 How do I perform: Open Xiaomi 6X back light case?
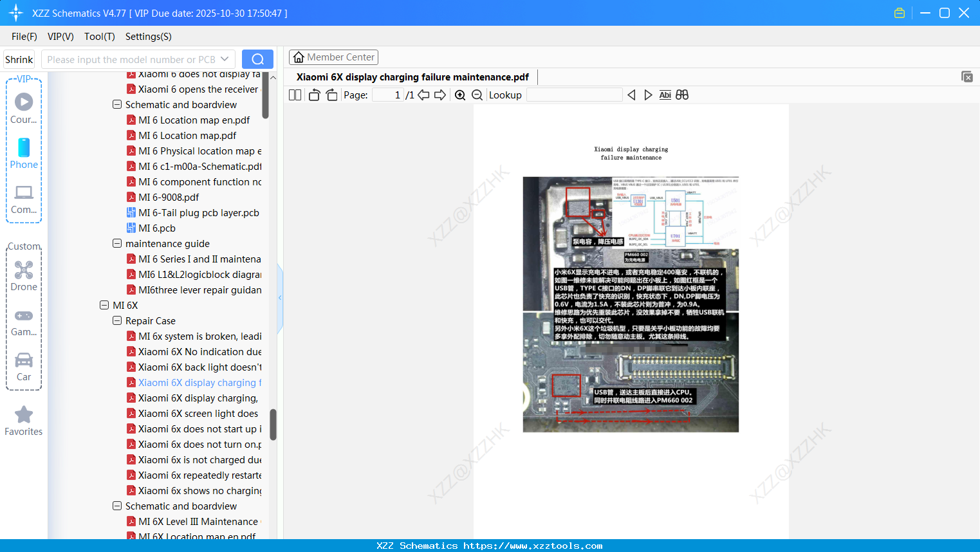click(194, 367)
